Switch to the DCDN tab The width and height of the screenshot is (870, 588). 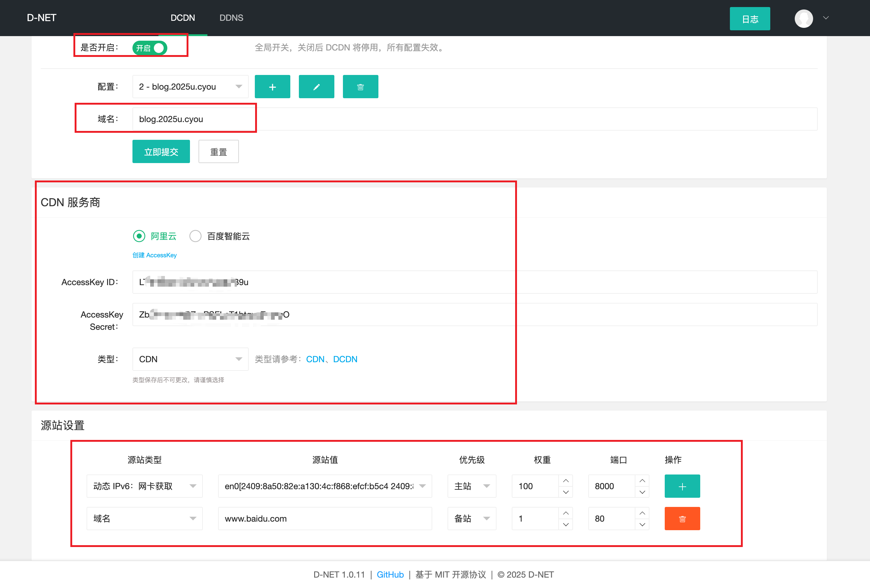pyautogui.click(x=183, y=18)
